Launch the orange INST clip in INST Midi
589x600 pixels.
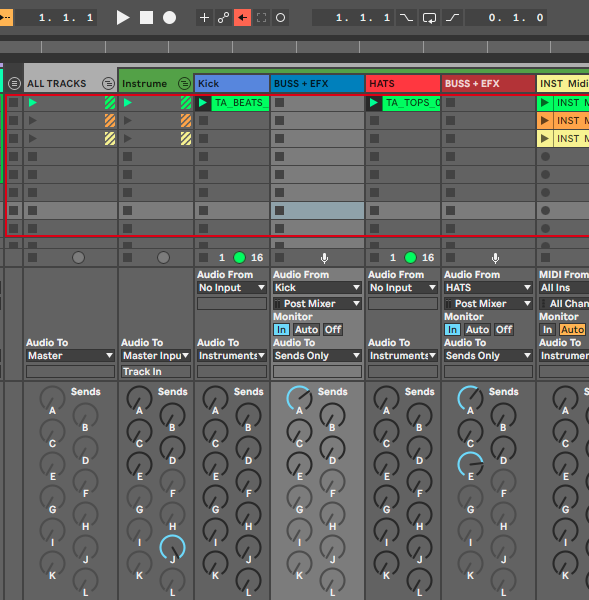click(x=545, y=121)
